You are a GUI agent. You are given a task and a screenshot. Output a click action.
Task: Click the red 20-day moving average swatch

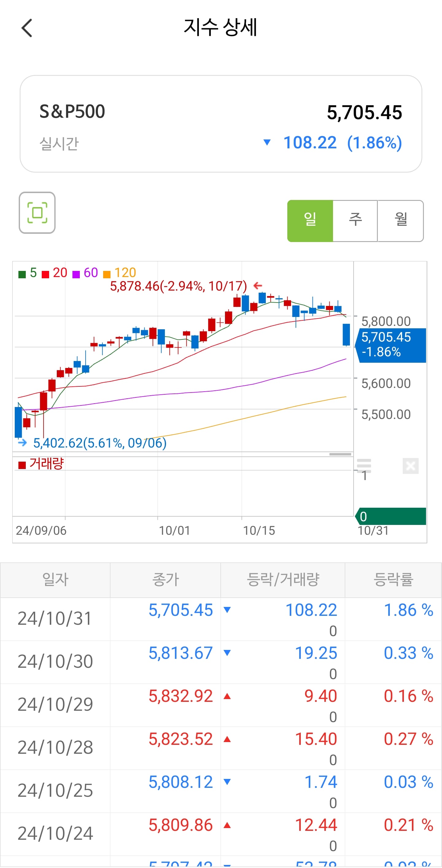point(45,274)
